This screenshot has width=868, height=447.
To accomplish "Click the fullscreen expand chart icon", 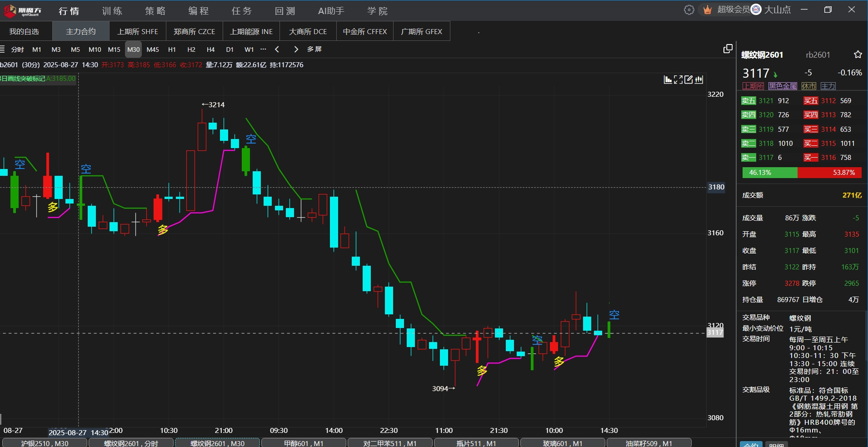I will tap(678, 80).
